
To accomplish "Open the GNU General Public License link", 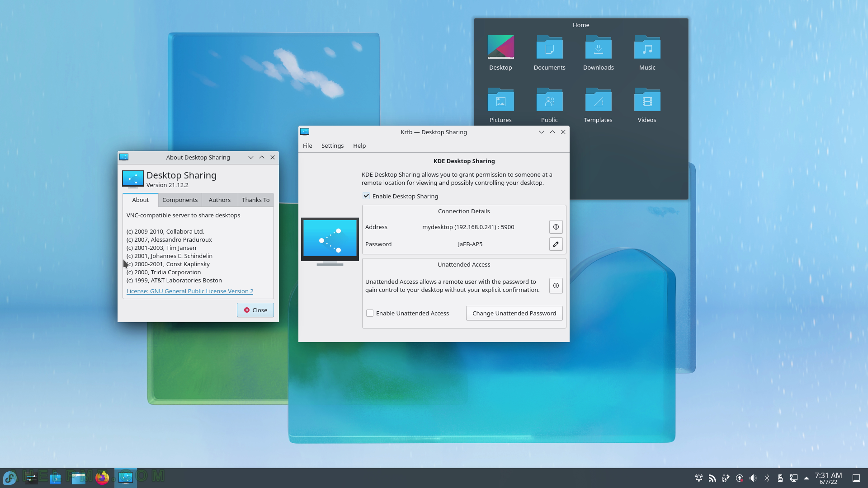I will [190, 291].
